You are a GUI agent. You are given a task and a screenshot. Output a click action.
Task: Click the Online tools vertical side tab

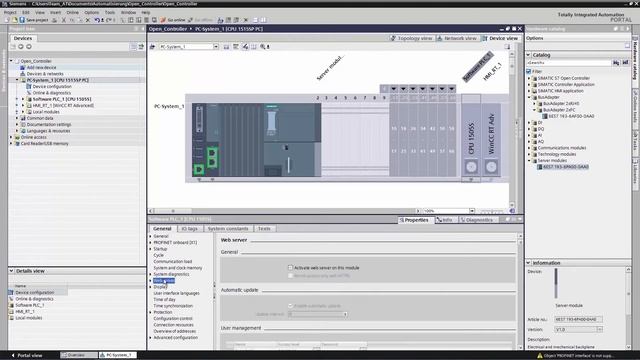point(636,108)
